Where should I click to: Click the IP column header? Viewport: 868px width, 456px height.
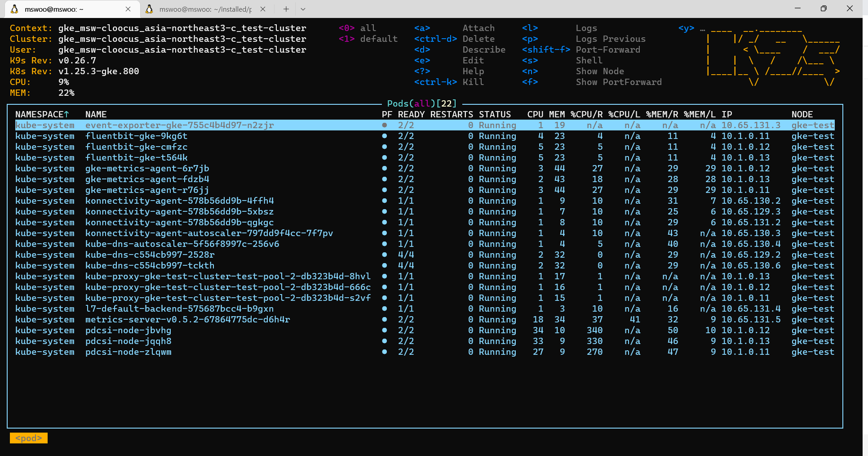(726, 114)
